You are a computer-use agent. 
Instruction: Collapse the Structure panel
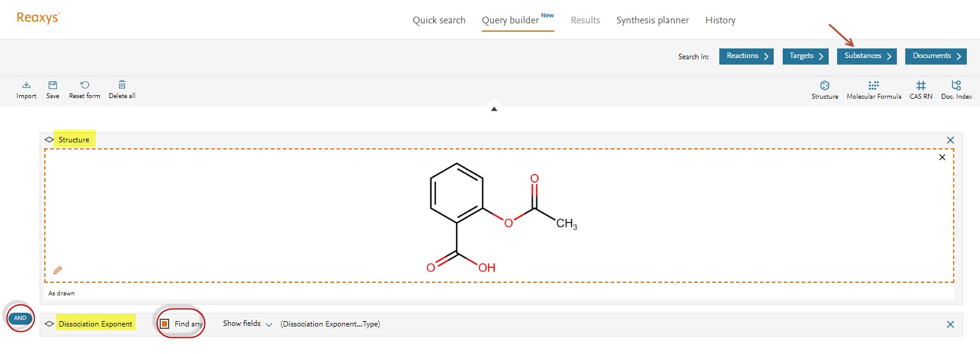[x=49, y=140]
